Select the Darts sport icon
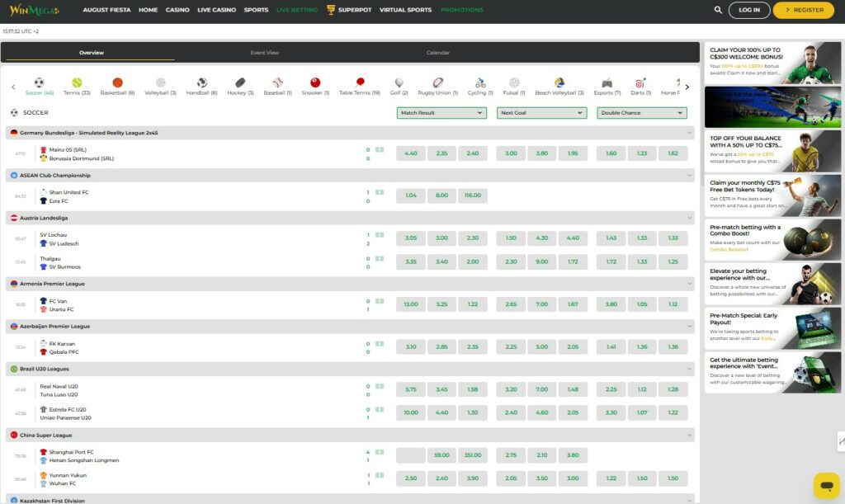 click(640, 82)
